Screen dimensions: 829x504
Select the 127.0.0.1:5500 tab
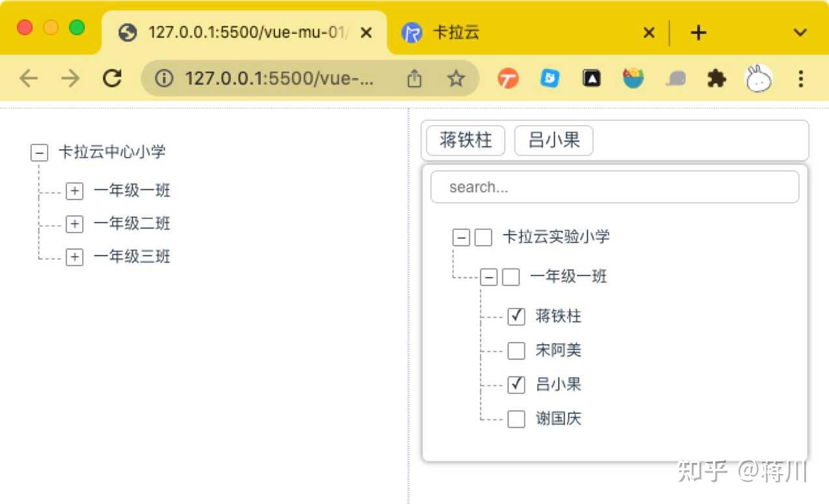click(x=248, y=33)
